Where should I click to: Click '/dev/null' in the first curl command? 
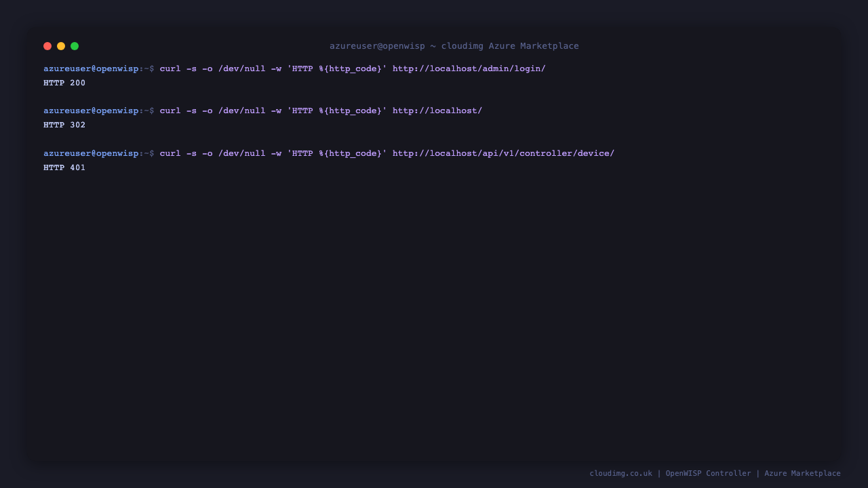click(242, 68)
